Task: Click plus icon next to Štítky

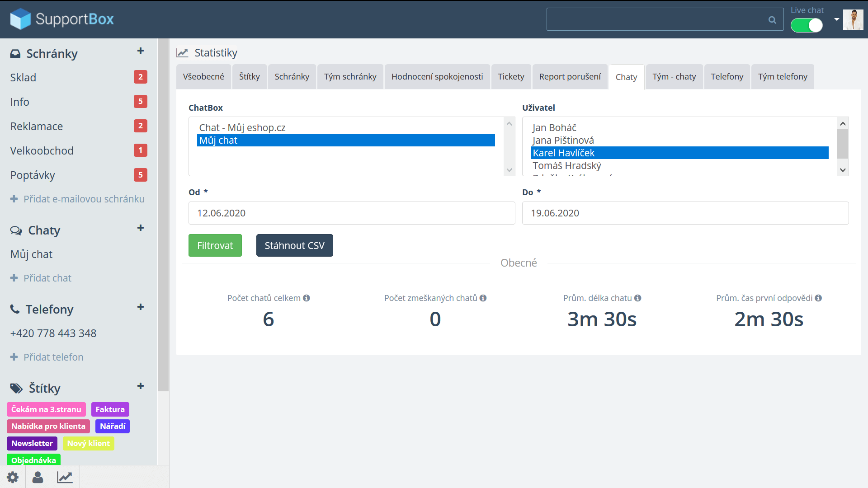Action: 141,386
